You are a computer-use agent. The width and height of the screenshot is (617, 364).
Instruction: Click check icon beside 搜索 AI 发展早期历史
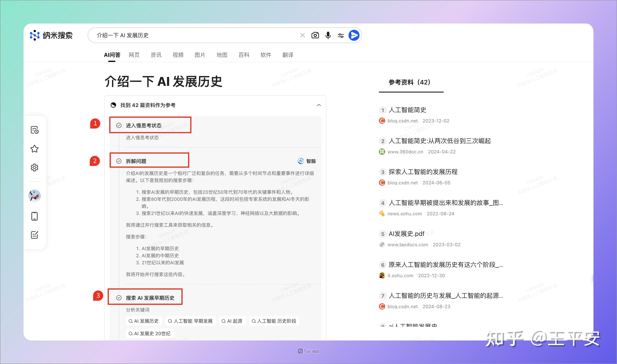[x=119, y=298]
